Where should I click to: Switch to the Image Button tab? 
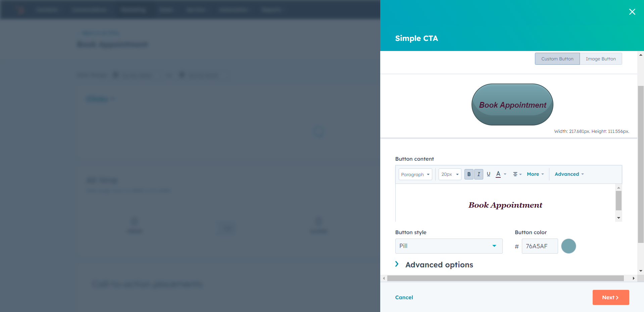pos(601,59)
